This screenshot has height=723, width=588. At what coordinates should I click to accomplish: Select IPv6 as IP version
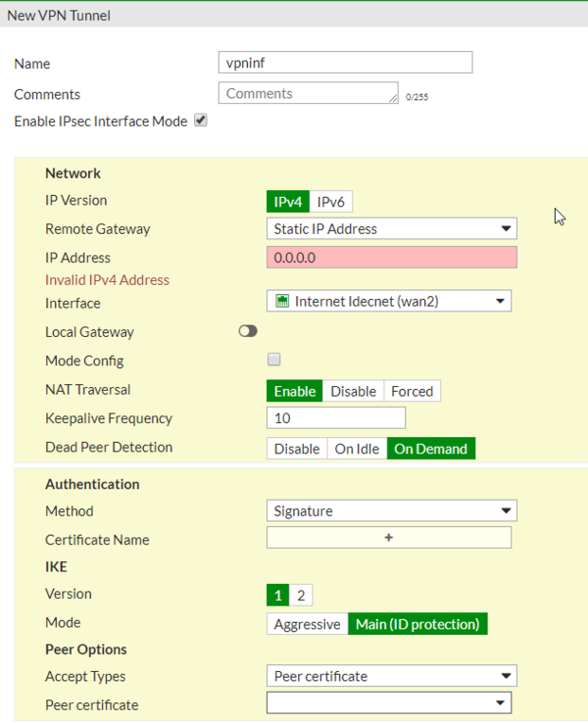[x=330, y=202]
